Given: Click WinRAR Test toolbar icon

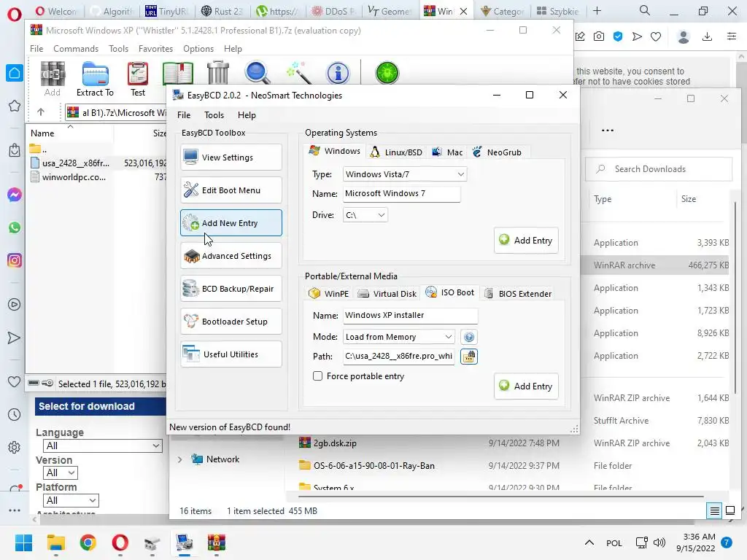Looking at the screenshot, I should click(x=138, y=79).
